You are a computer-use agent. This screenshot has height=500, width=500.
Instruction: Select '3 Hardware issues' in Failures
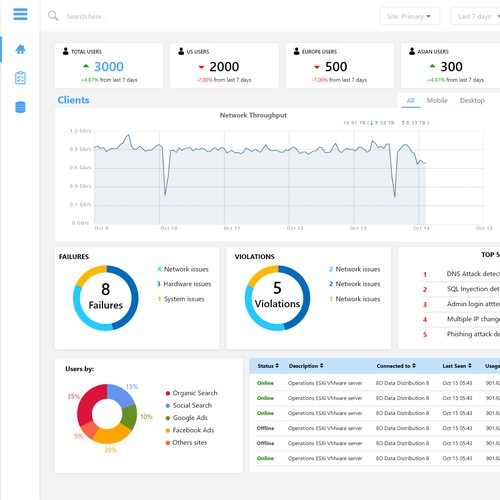(184, 284)
